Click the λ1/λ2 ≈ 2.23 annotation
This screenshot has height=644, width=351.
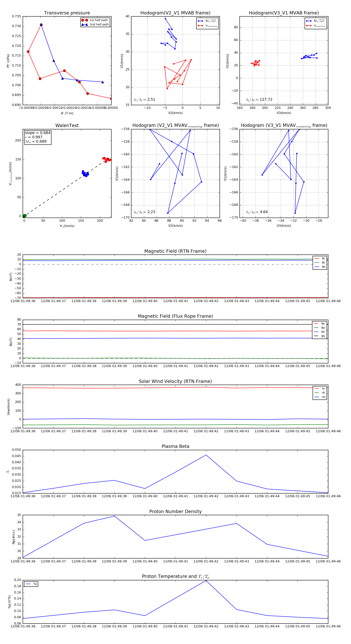pos(144,212)
